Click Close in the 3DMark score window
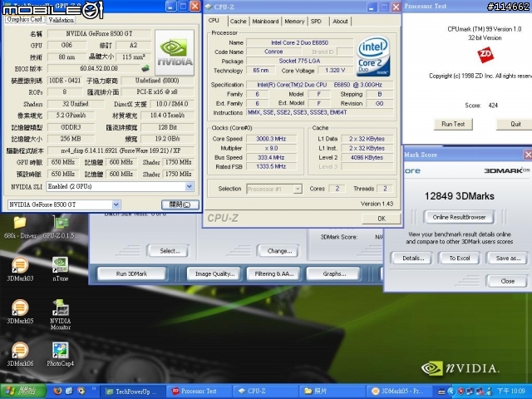 507,281
